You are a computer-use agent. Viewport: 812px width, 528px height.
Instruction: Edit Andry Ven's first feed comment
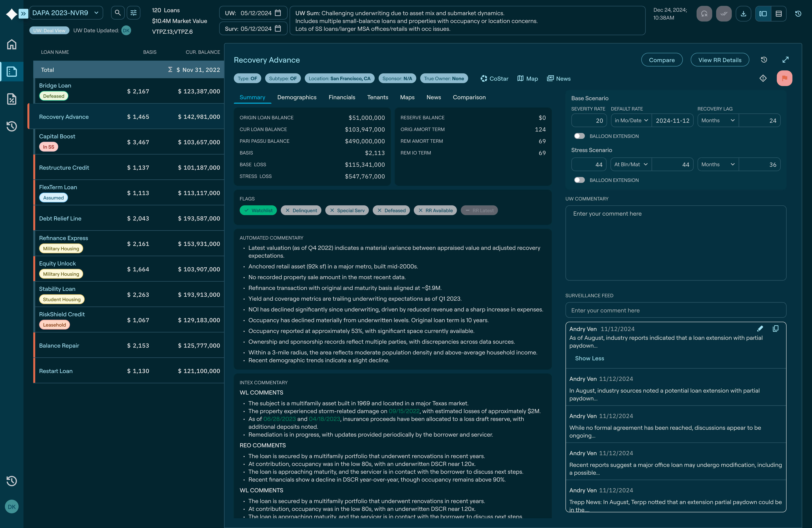point(760,329)
